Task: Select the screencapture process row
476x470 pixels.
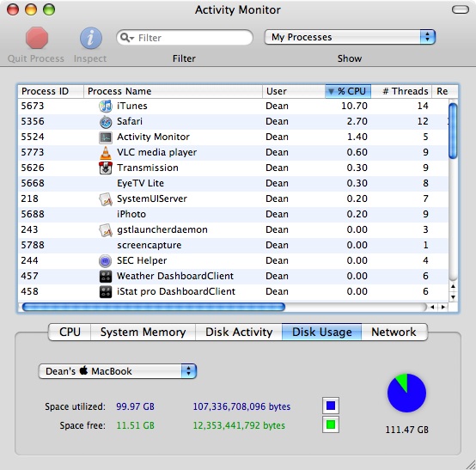Action: click(233, 246)
